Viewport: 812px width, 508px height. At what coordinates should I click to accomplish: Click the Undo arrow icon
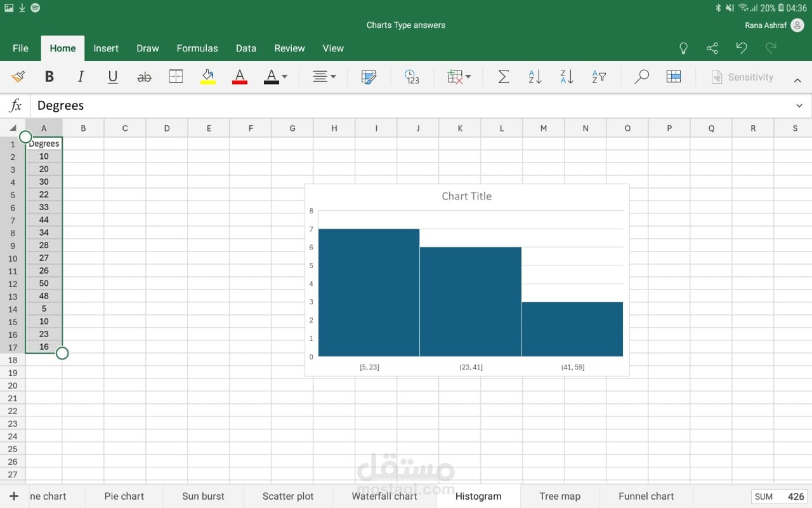[x=741, y=48]
